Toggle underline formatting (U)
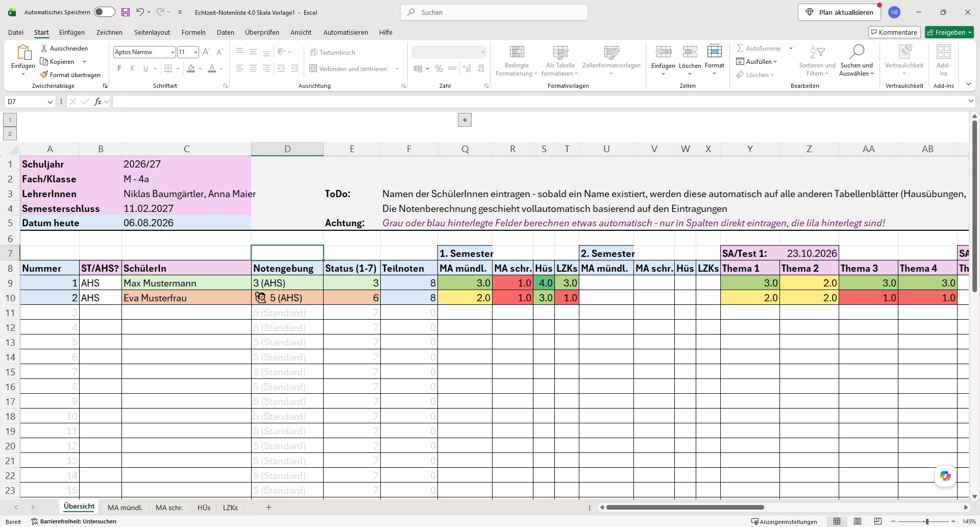This screenshot has width=980, height=527. click(x=145, y=68)
